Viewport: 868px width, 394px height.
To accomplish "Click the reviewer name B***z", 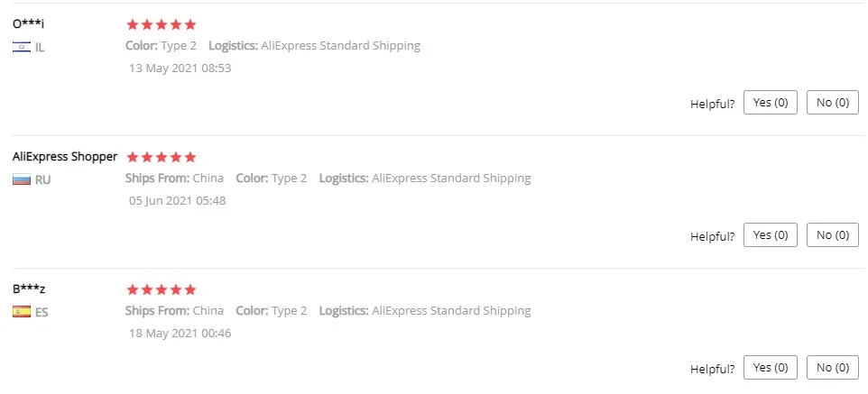I will 29,289.
